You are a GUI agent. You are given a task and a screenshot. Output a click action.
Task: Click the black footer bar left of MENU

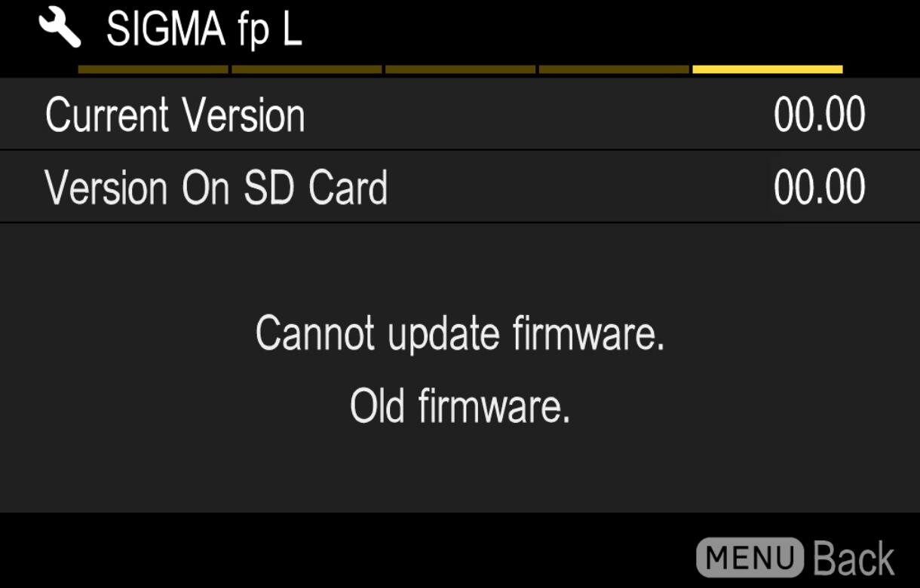(347, 552)
